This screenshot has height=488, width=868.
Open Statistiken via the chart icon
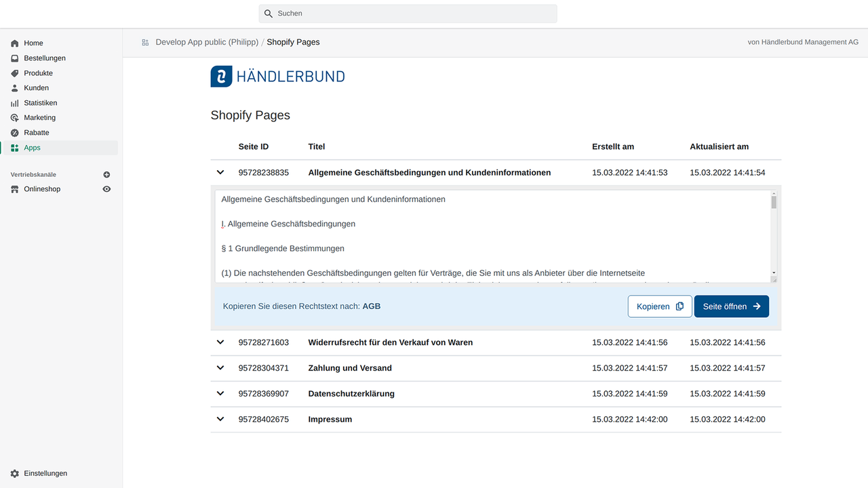[x=14, y=102]
